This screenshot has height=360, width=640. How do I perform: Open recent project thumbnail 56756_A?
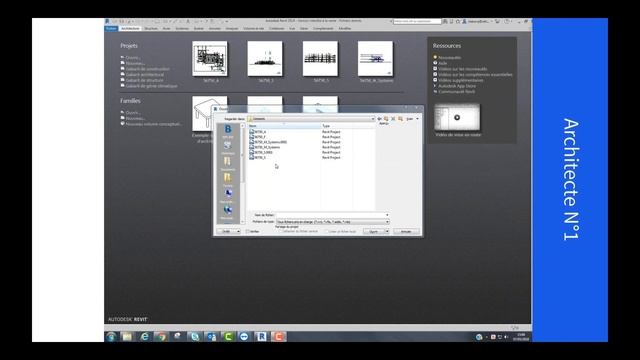pyautogui.click(x=210, y=58)
